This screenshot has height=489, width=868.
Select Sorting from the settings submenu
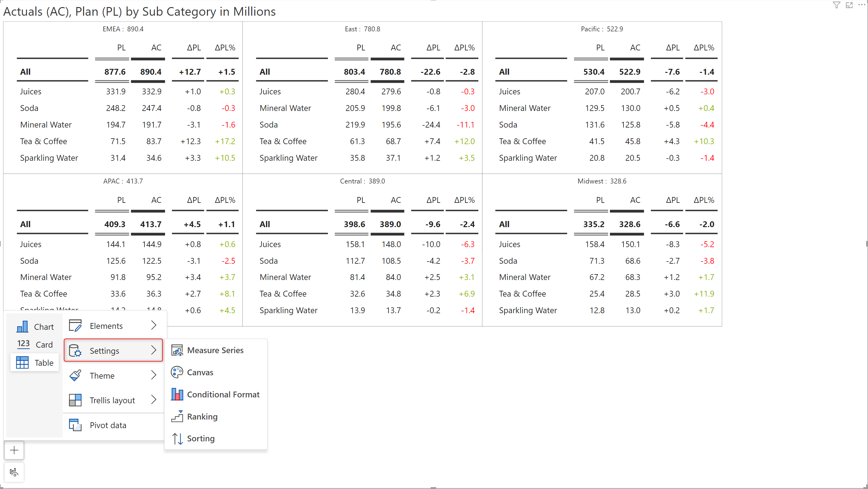point(201,438)
